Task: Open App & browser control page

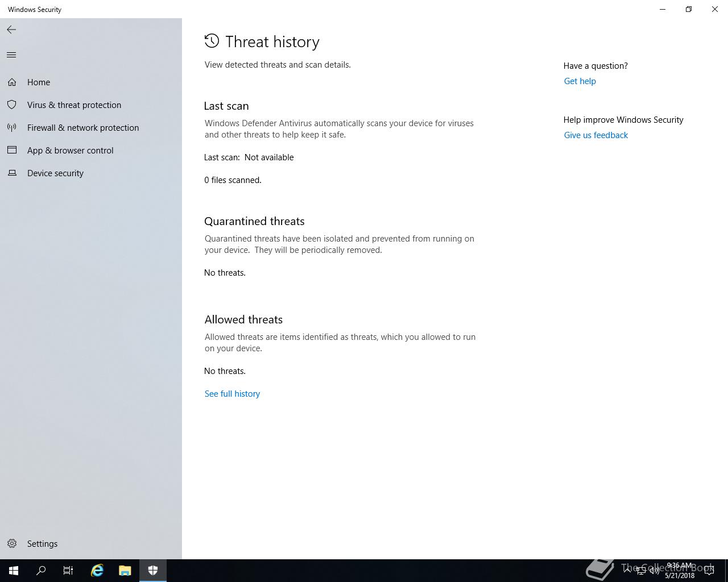Action: (91, 151)
